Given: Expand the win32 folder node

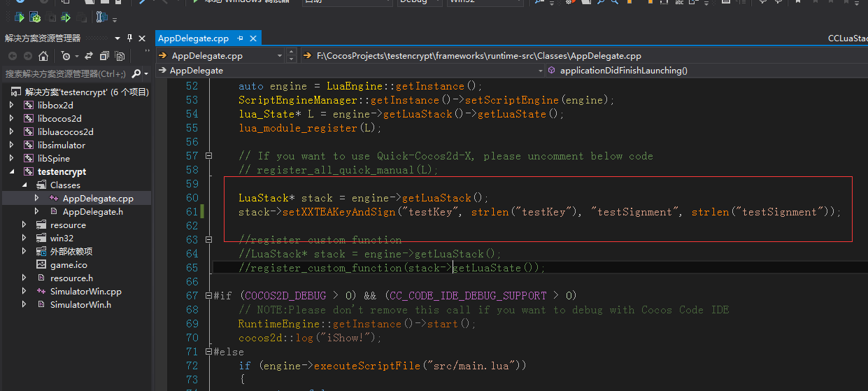Looking at the screenshot, I should (x=24, y=238).
